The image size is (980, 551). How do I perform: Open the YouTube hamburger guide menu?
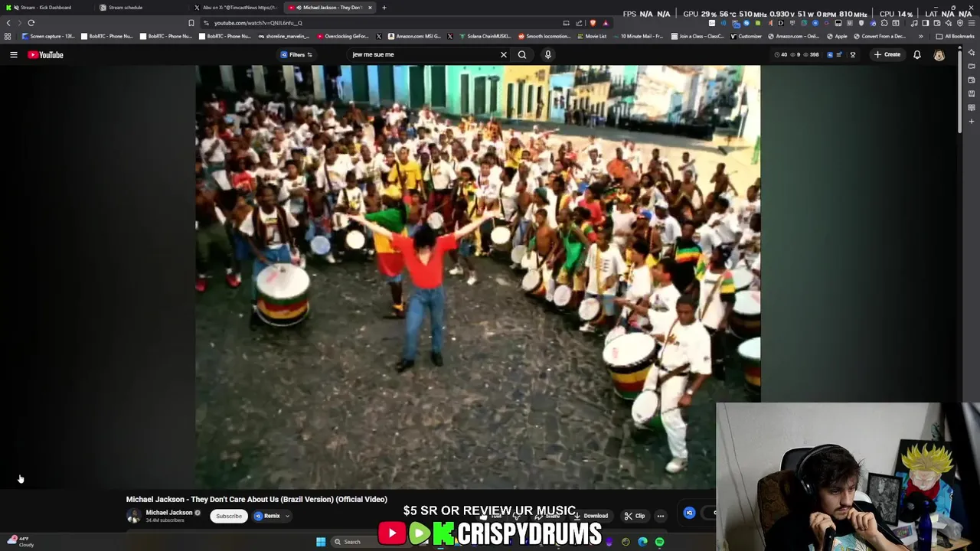tap(13, 54)
